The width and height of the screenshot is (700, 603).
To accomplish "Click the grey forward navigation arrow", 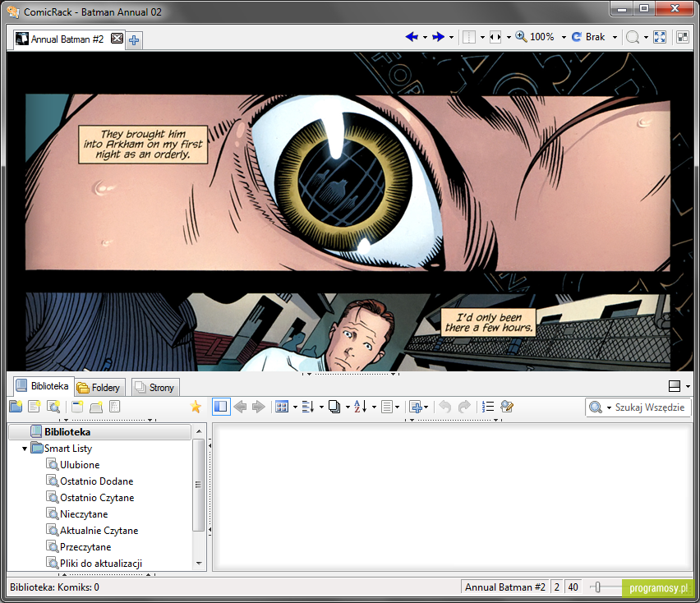I will point(258,407).
